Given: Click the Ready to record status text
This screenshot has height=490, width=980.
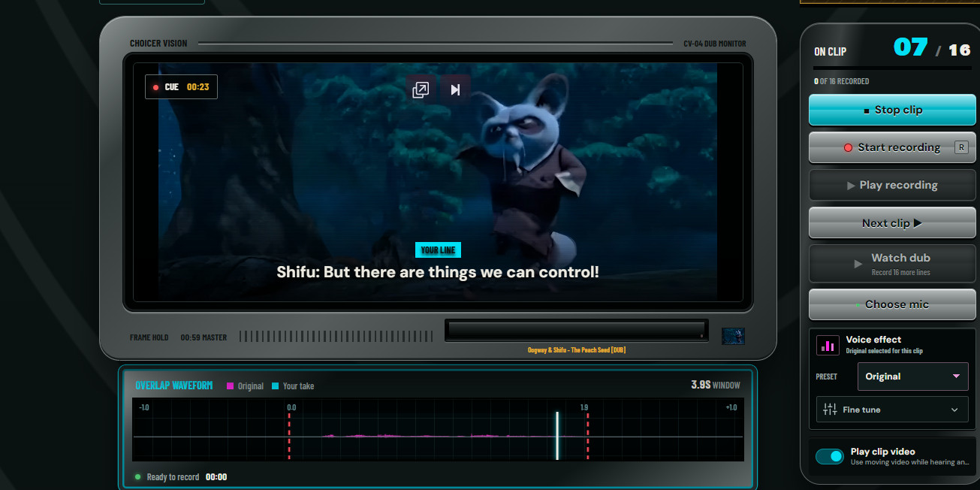Looking at the screenshot, I should point(173,477).
